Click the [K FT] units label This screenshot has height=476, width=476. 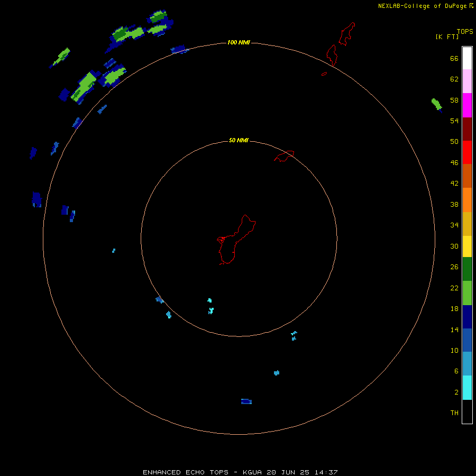tap(447, 36)
